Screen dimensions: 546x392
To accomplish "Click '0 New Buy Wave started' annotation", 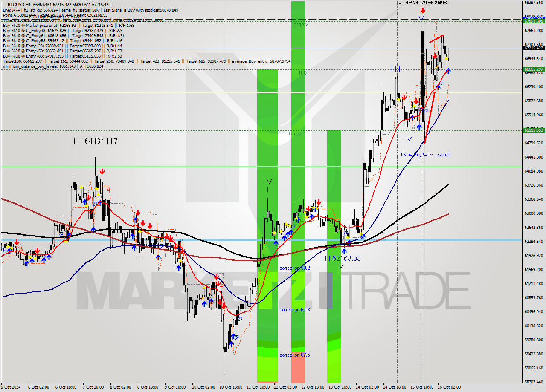I will coord(424,155).
